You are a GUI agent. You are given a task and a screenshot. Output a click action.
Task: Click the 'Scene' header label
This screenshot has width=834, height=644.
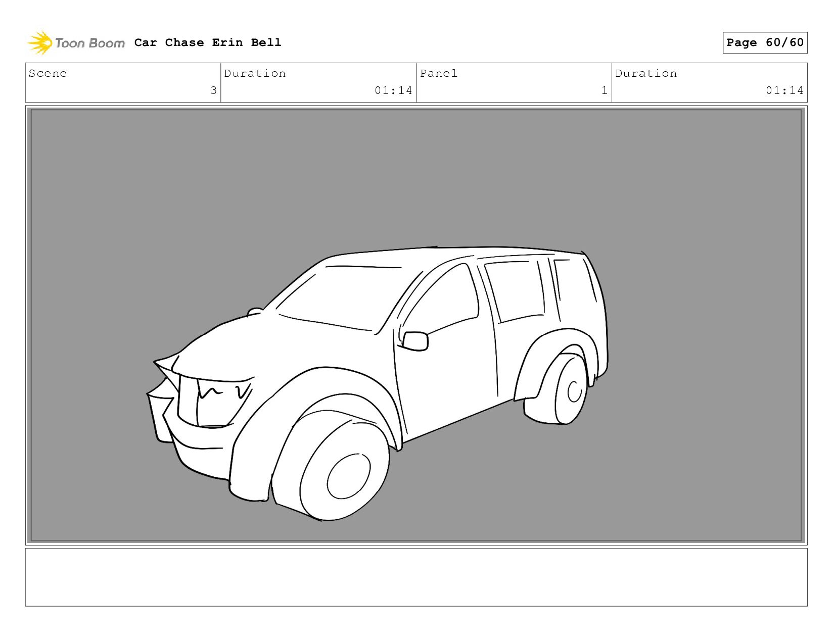48,73
